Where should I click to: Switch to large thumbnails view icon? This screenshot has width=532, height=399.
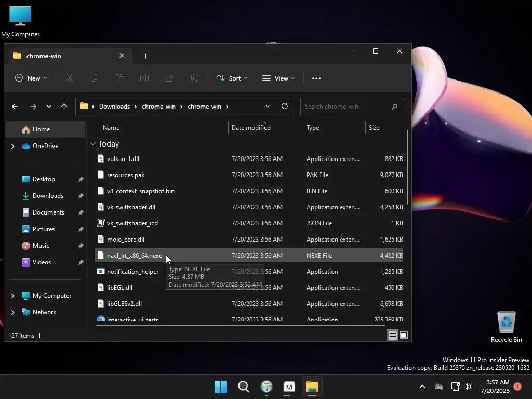404,336
